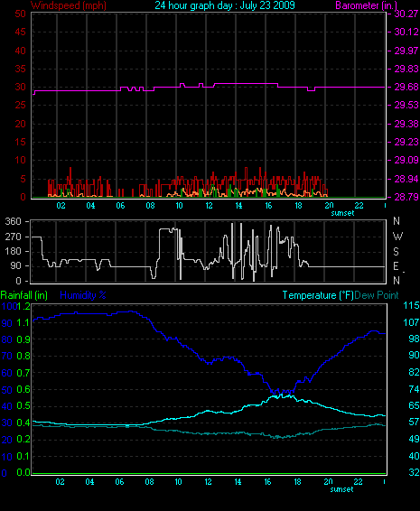
Task: Click the 12 hour tick on wind graph
Action: tap(209, 206)
